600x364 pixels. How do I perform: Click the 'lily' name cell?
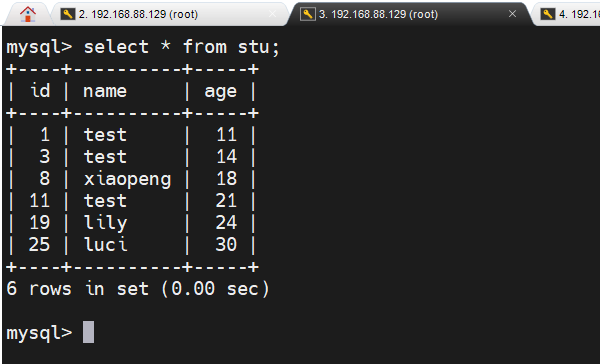coord(105,223)
